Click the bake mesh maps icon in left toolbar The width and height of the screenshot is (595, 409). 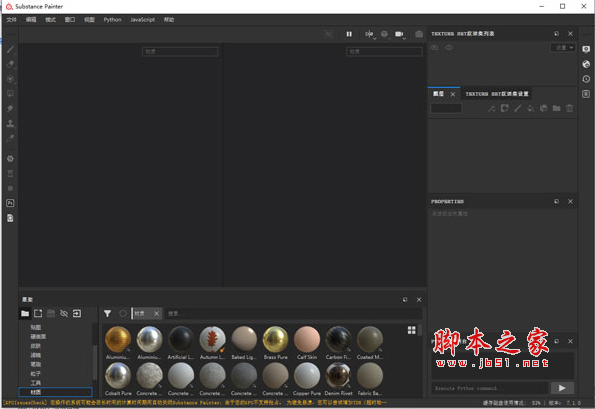[x=10, y=159]
